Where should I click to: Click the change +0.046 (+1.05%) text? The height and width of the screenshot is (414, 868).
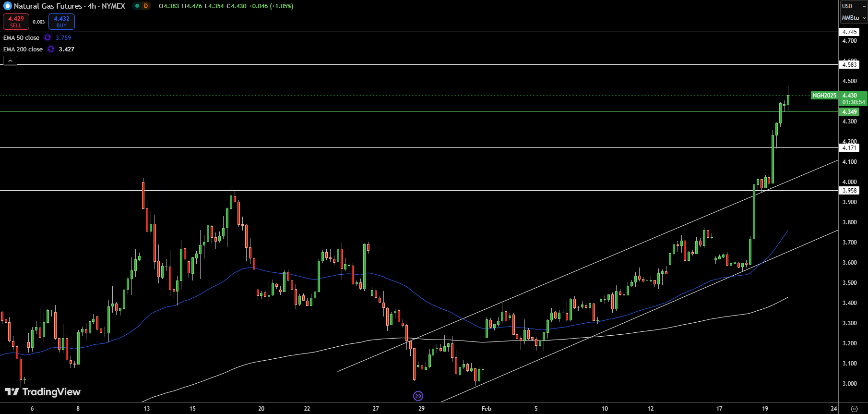pos(271,6)
